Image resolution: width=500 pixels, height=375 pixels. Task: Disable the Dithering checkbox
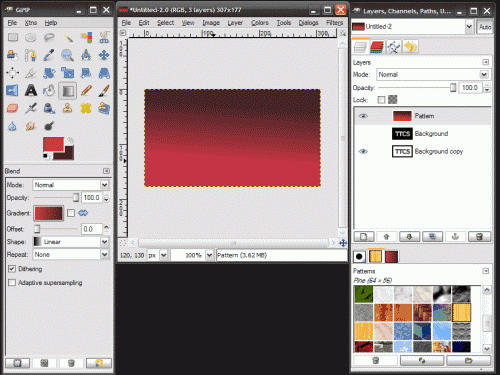[x=12, y=269]
